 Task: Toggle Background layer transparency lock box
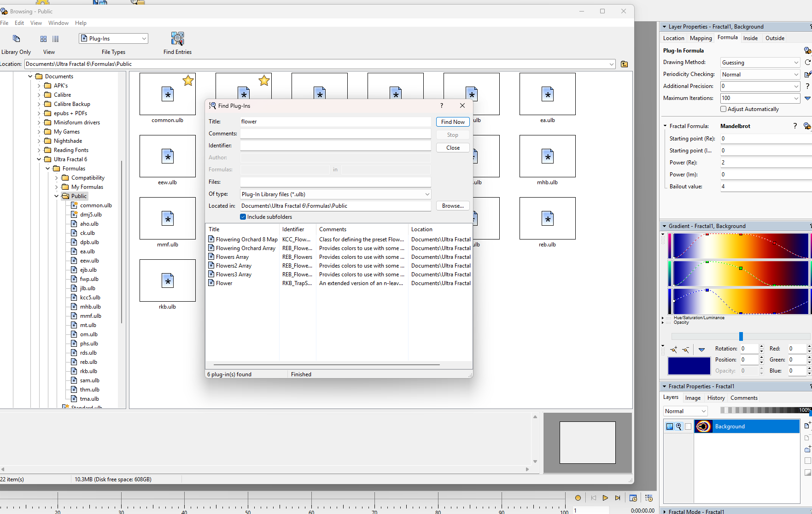coord(688,426)
